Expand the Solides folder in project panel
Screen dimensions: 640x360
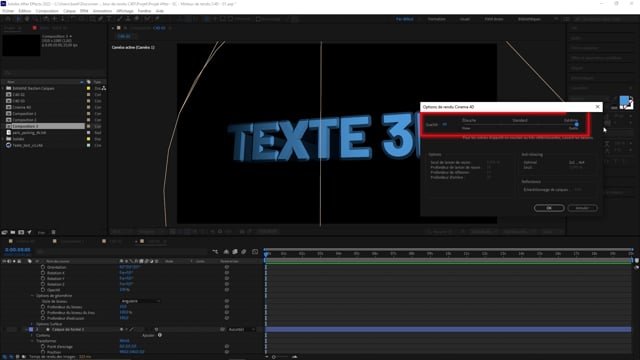pyautogui.click(x=3, y=139)
